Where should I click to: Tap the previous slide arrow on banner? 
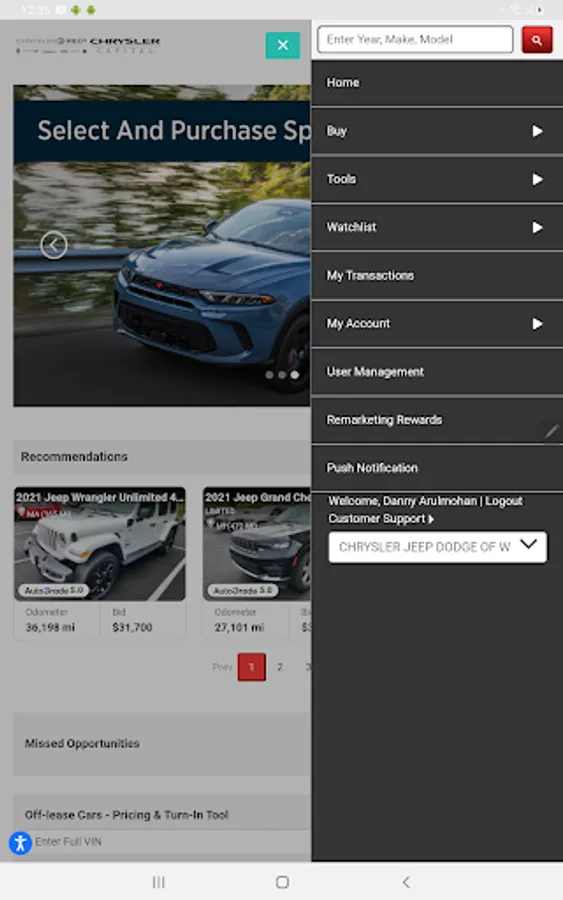click(54, 245)
